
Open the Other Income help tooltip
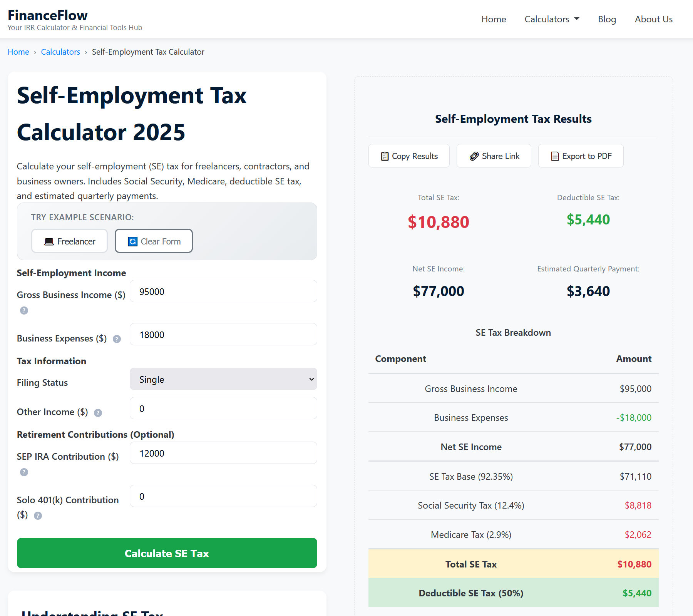pos(98,413)
